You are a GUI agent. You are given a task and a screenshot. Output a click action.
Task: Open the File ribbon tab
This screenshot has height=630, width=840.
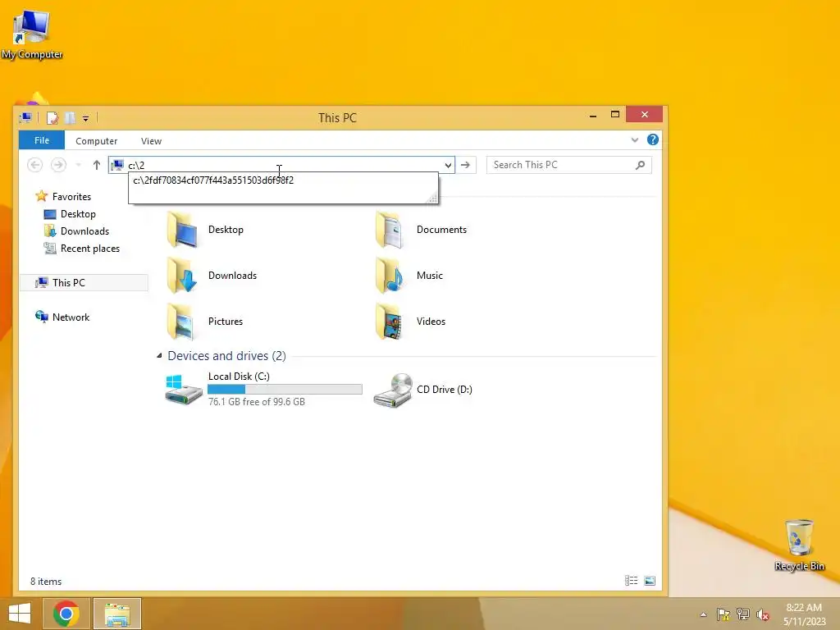[x=42, y=140]
